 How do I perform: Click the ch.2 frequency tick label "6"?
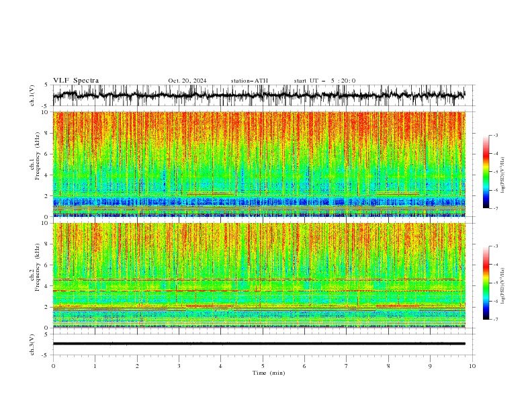(x=48, y=265)
